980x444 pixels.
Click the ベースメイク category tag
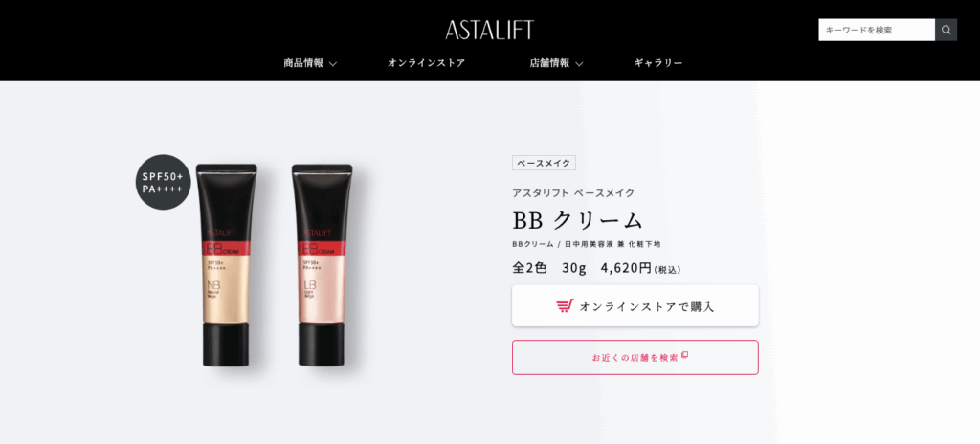pos(544,163)
